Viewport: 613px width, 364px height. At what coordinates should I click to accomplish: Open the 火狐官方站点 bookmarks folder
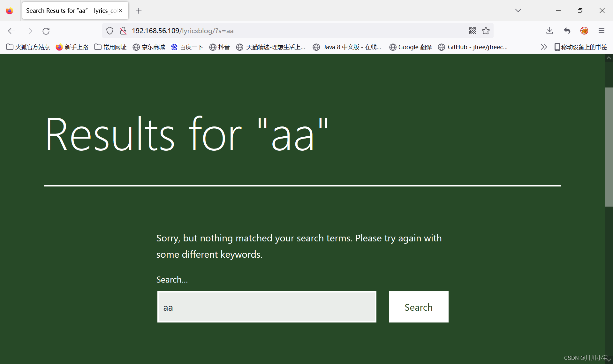[28, 47]
